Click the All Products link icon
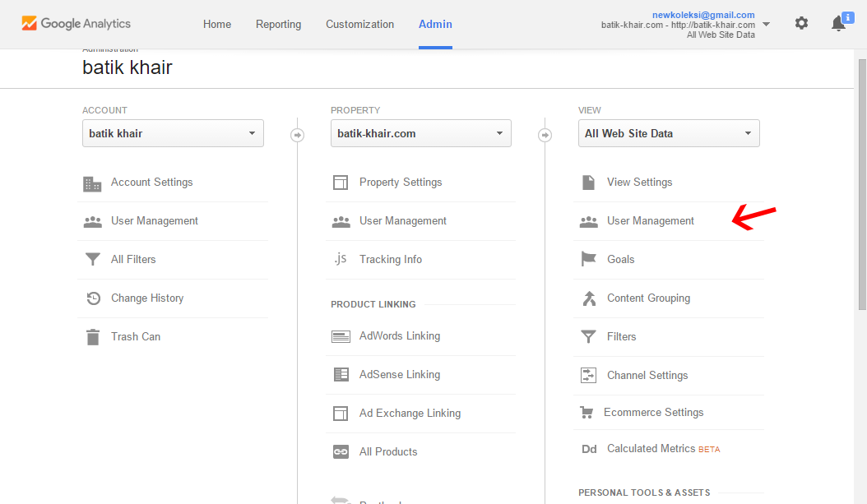867x504 pixels. pos(341,452)
